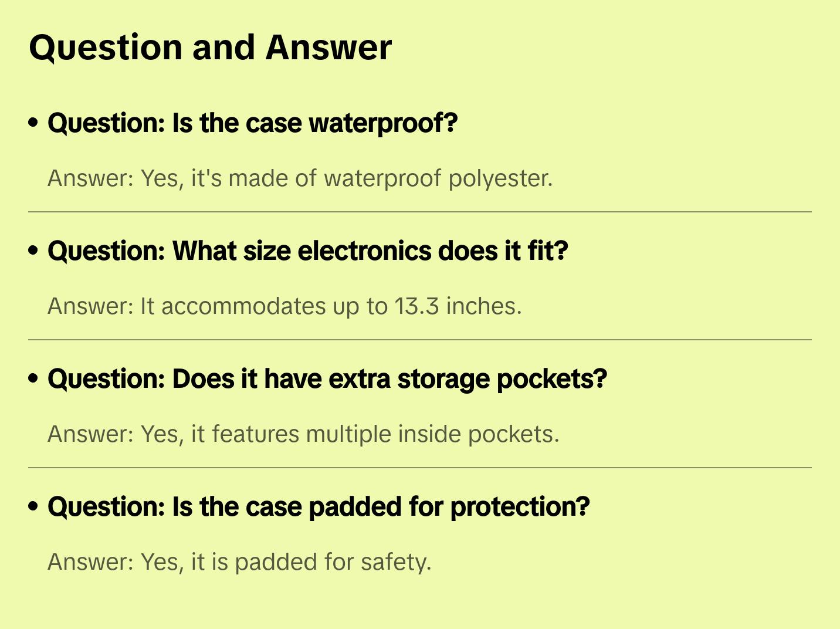The height and width of the screenshot is (629, 840).
Task: Click the bullet beside the waterproof question
Action: pyautogui.click(x=33, y=123)
